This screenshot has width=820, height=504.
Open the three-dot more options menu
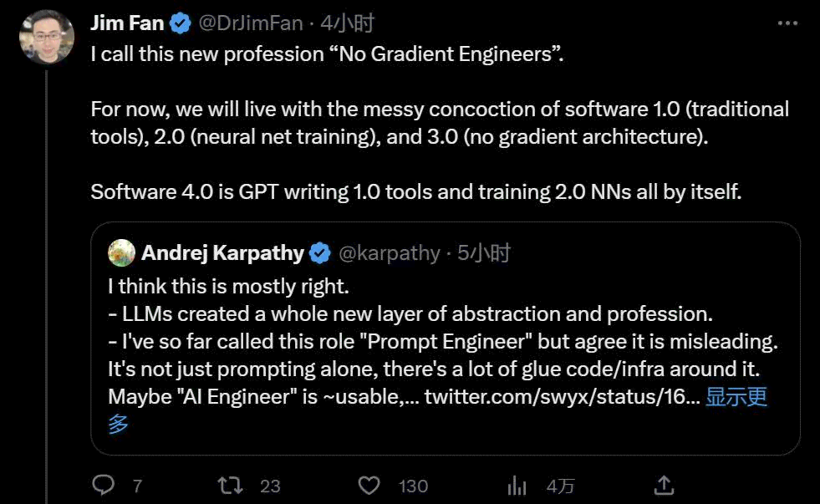[787, 23]
